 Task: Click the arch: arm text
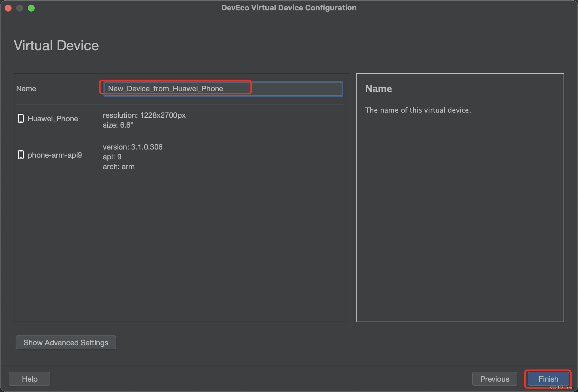click(118, 167)
